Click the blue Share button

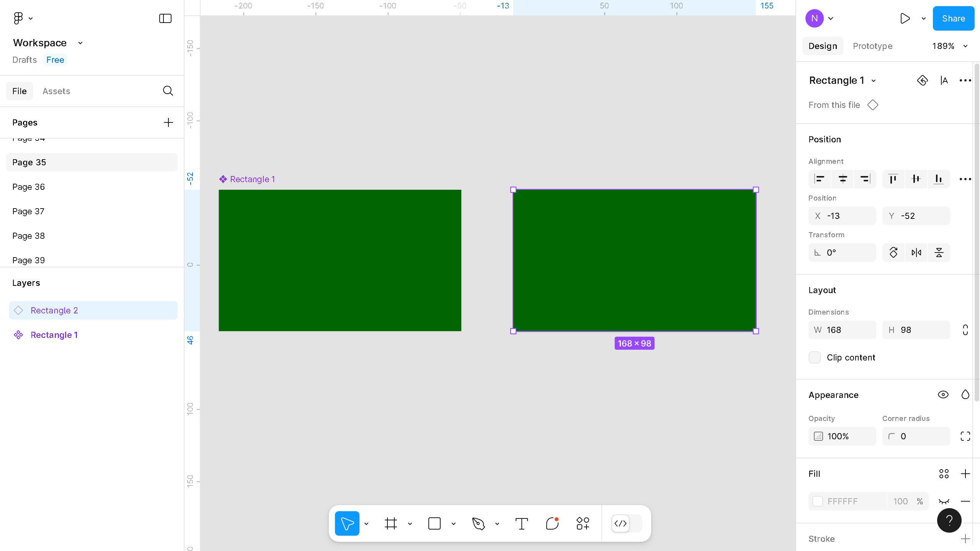click(x=953, y=18)
